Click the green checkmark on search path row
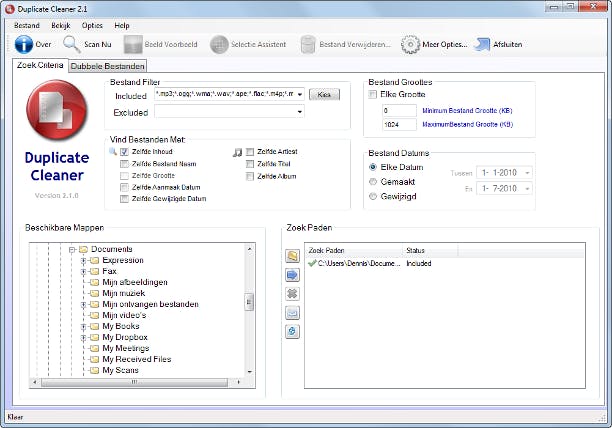This screenshot has height=428, width=612. click(x=311, y=263)
